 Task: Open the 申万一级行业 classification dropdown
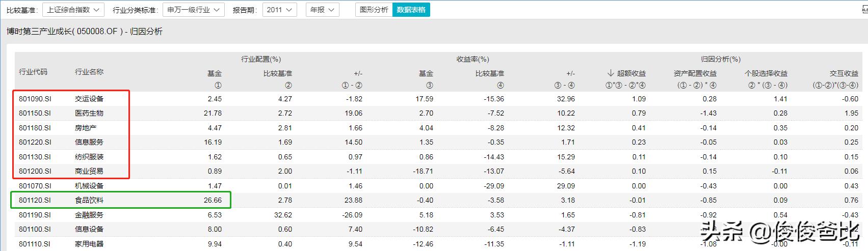(194, 10)
